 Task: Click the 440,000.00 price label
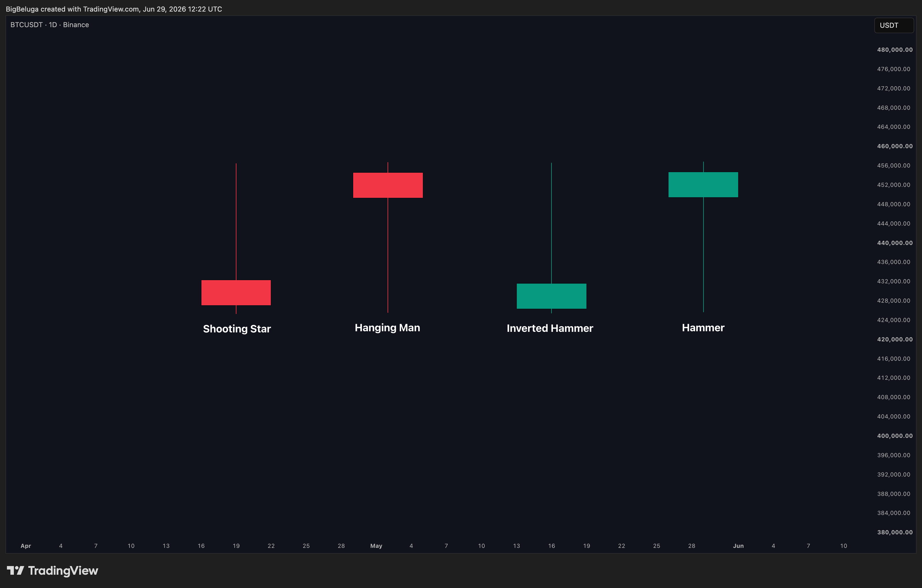[x=895, y=243]
